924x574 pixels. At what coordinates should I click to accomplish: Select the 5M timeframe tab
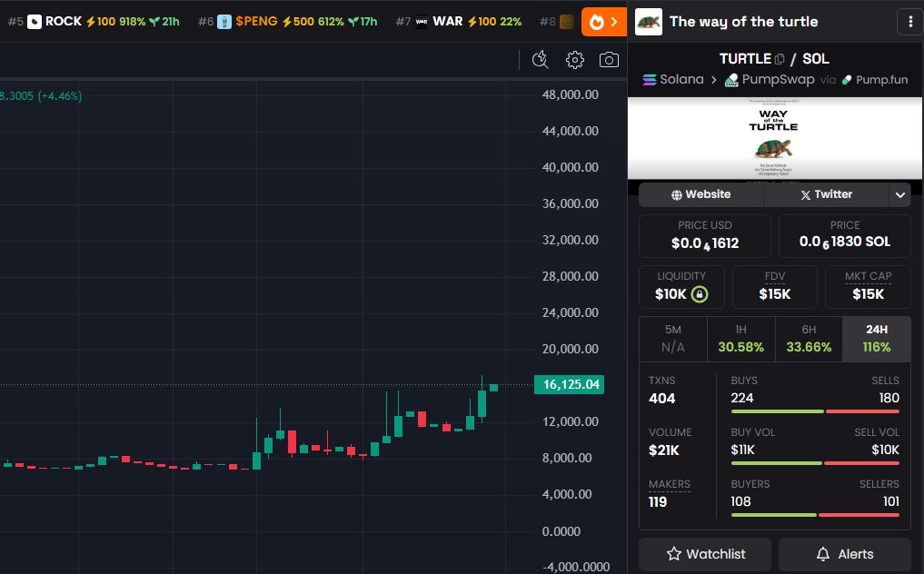pyautogui.click(x=673, y=339)
